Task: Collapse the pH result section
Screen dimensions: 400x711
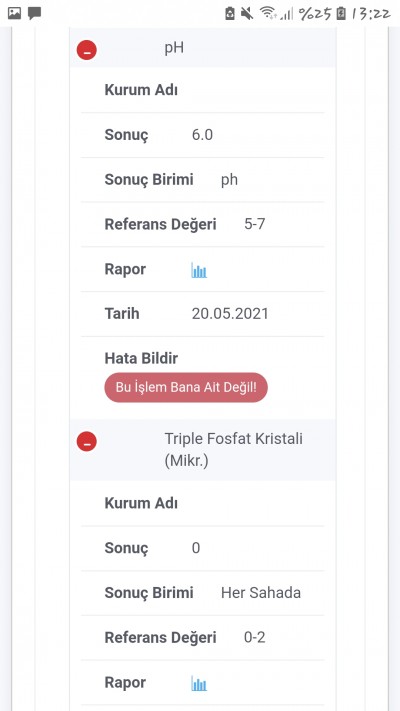Action: (x=87, y=50)
